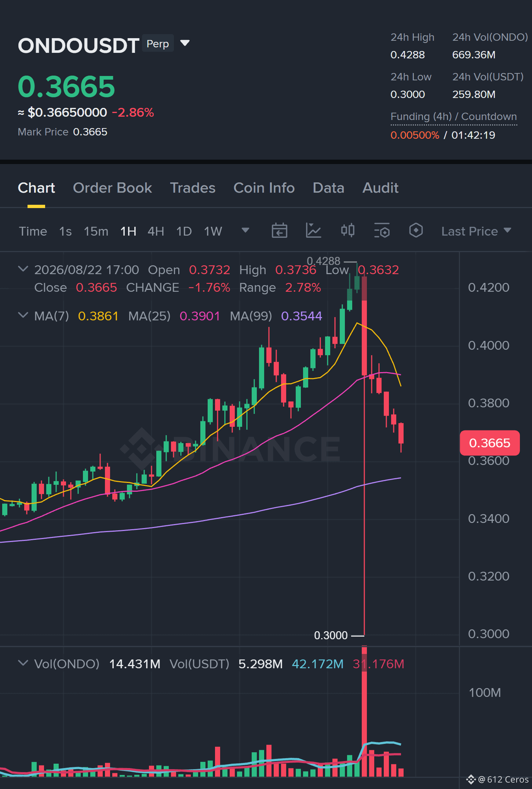This screenshot has width=532, height=789.
Task: Click the volume MA value 42.172M
Action: pos(318,664)
